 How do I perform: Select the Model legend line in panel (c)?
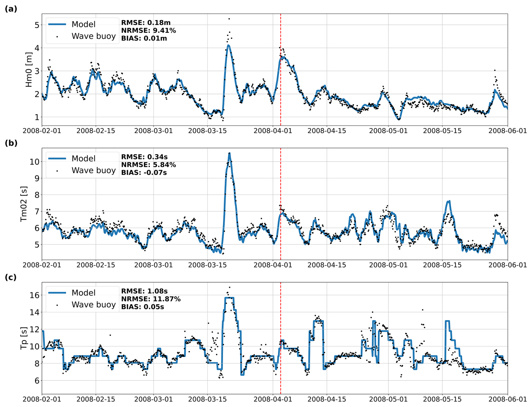tap(57, 293)
